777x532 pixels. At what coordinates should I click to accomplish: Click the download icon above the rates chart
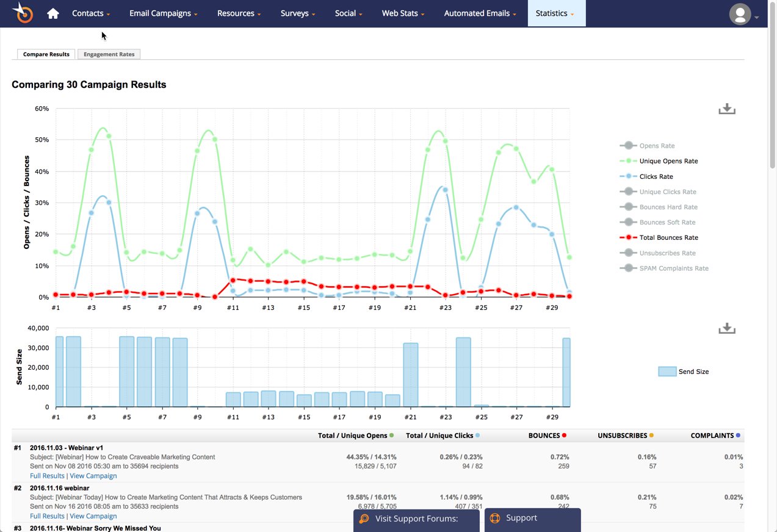pos(726,108)
